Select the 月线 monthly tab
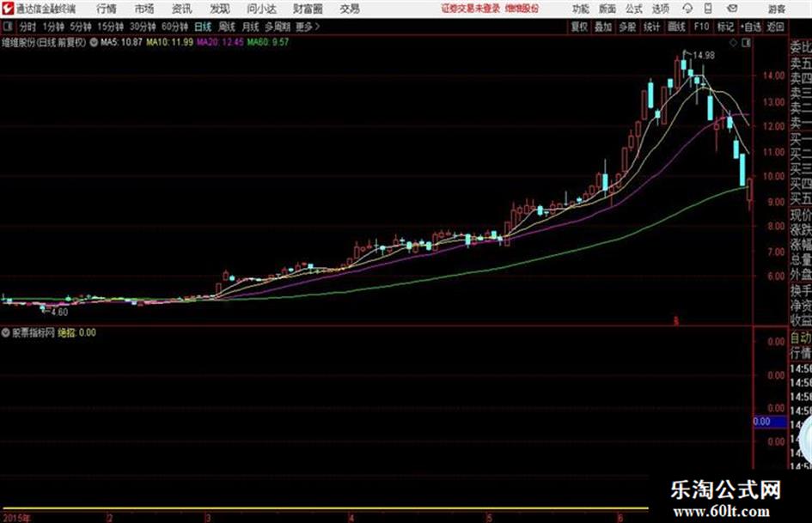812x523 pixels. point(250,27)
